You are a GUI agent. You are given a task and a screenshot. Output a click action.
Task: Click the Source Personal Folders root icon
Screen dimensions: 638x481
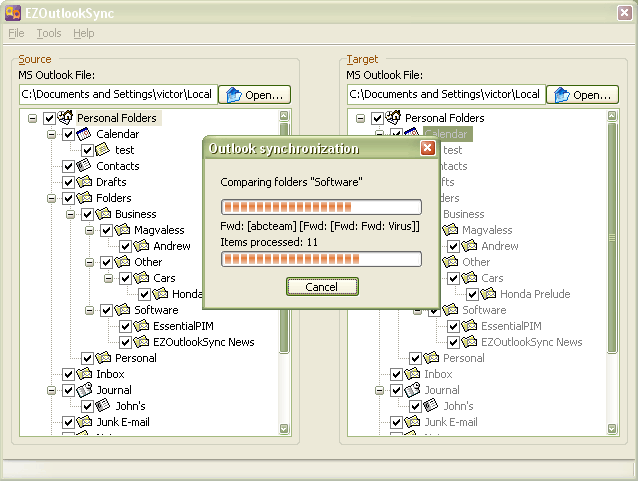click(x=65, y=117)
